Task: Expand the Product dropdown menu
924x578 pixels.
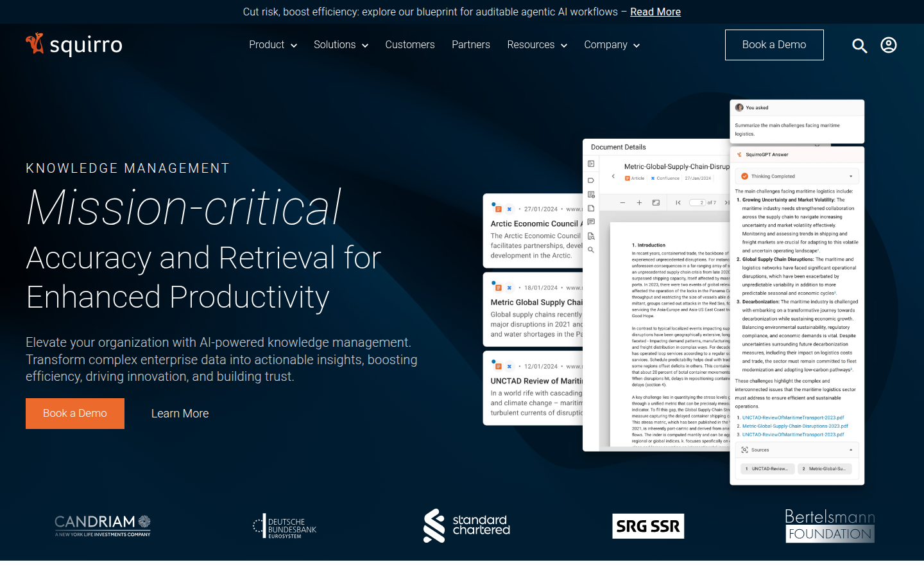Action: 273,45
